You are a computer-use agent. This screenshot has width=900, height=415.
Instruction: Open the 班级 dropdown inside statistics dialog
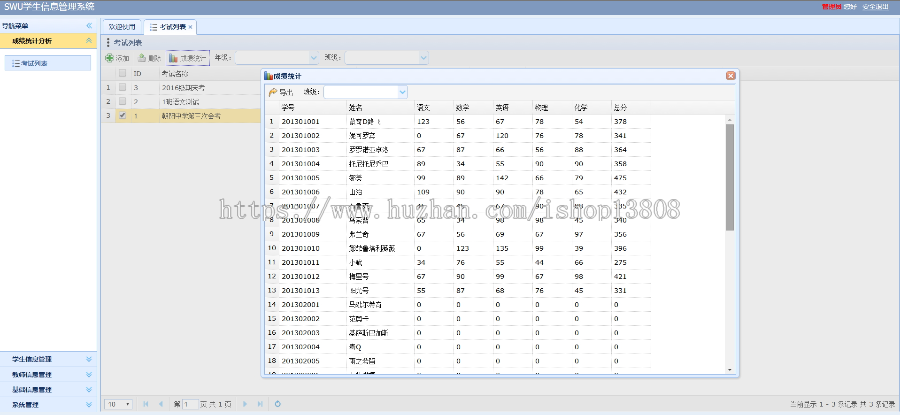pyautogui.click(x=402, y=92)
